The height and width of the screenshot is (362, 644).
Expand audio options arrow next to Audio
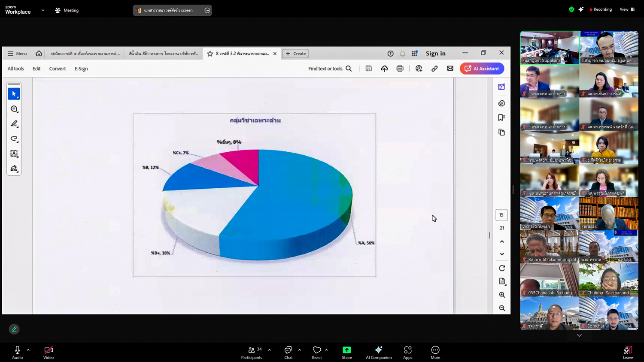tap(28, 350)
